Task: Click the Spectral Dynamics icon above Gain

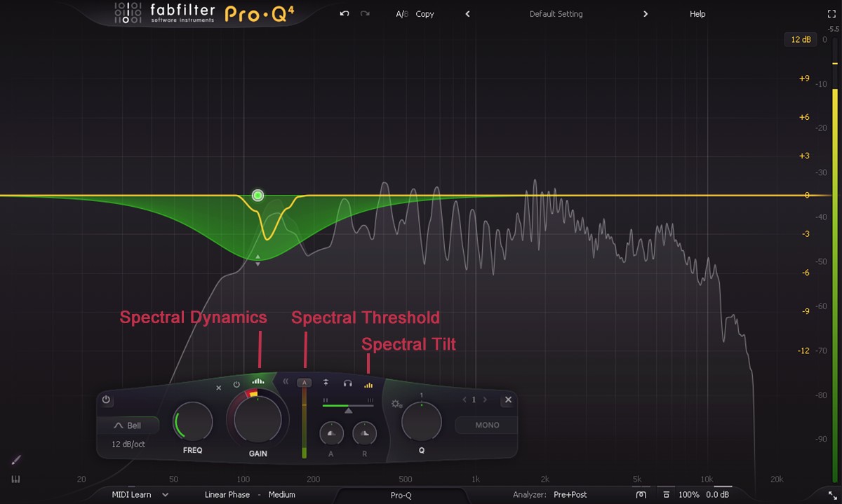Action: pos(258,382)
